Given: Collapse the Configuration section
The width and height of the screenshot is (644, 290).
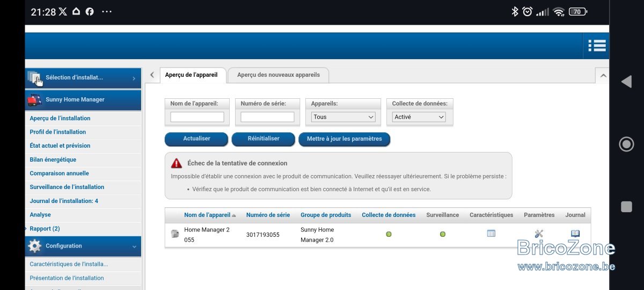Looking at the screenshot, I should (x=83, y=246).
